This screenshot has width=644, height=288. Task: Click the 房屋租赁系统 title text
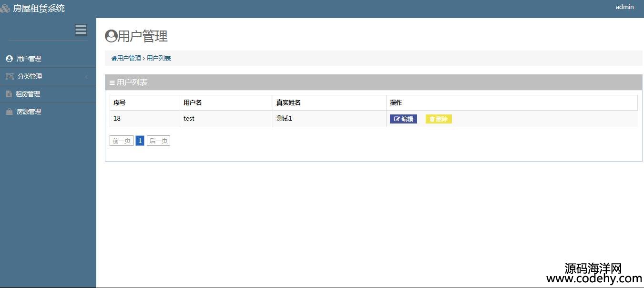(x=39, y=8)
